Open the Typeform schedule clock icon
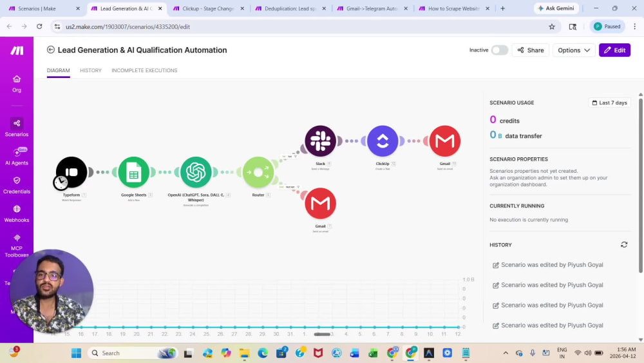The height and width of the screenshot is (363, 644). coord(61,182)
